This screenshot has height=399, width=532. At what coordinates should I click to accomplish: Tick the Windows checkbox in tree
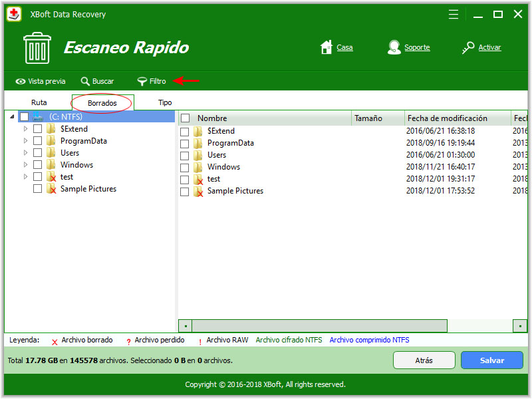coord(38,164)
